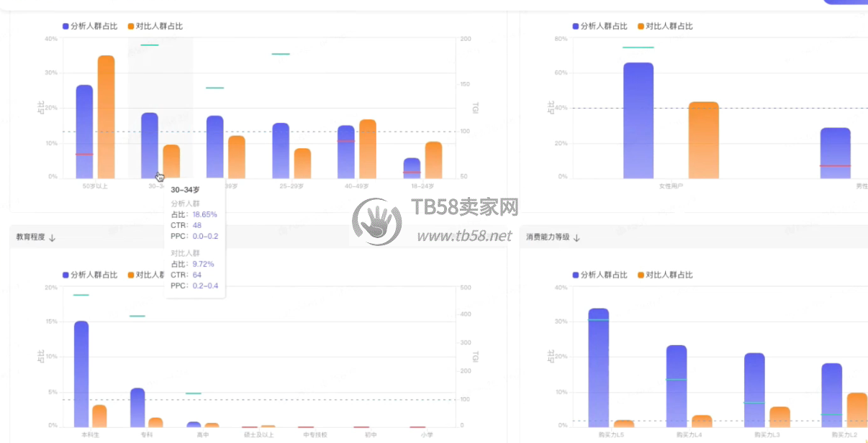The width and height of the screenshot is (868, 443).
Task: Select the orange bar for 40-49岁
Action: pyautogui.click(x=368, y=149)
